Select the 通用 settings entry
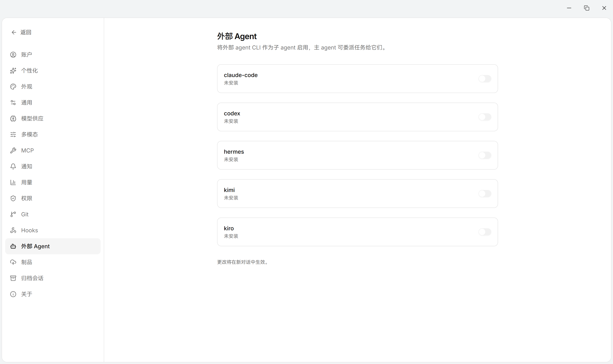The width and height of the screenshot is (613, 364). point(53,103)
